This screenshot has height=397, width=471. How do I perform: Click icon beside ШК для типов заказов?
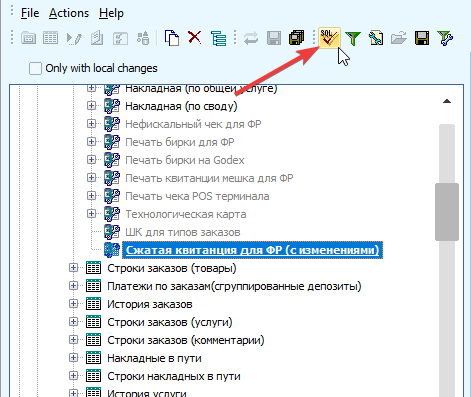pyautogui.click(x=112, y=232)
